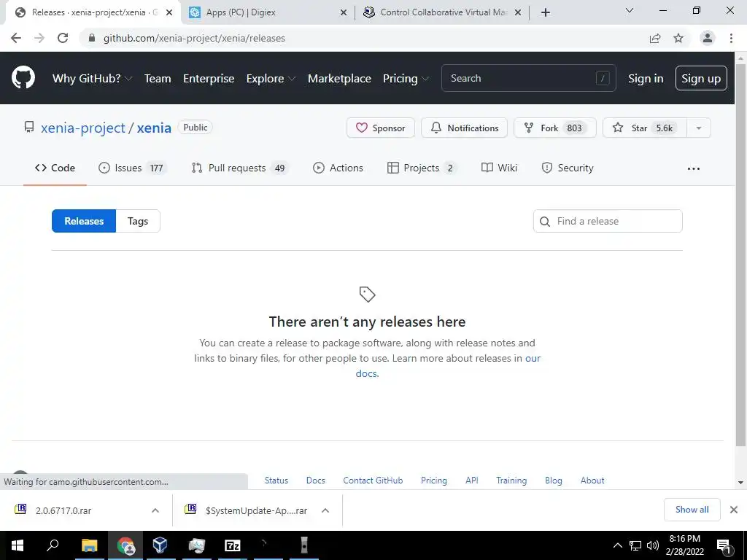Show more repository tabs via ellipsis
Screen dimensions: 747x560
pyautogui.click(x=694, y=168)
